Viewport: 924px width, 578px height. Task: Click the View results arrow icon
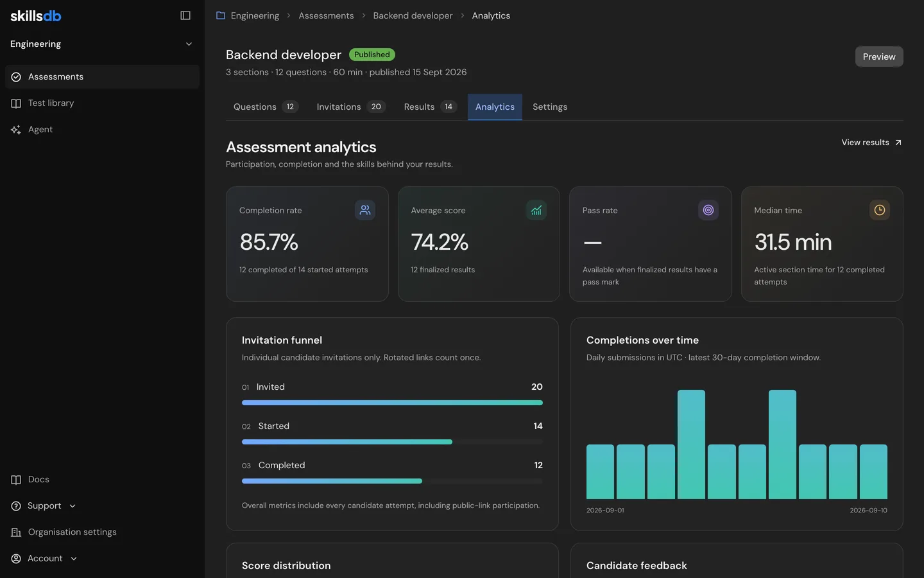point(898,143)
